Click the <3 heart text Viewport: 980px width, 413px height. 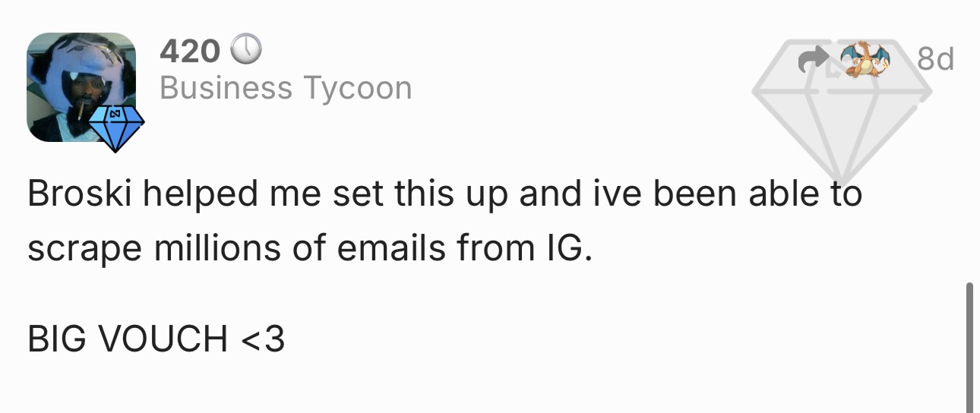263,339
